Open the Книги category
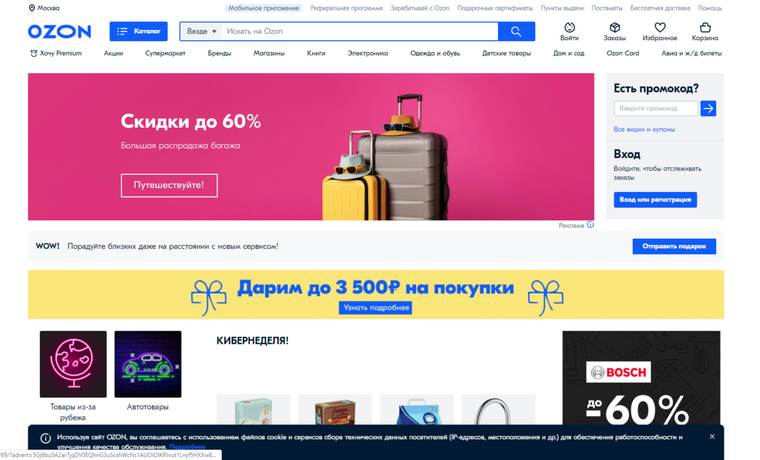 316,53
